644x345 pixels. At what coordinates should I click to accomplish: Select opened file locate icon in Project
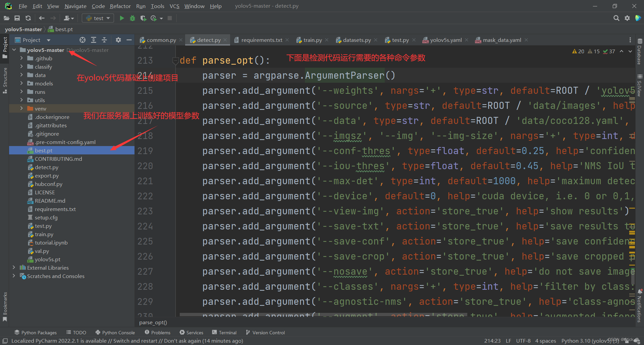[x=83, y=40]
